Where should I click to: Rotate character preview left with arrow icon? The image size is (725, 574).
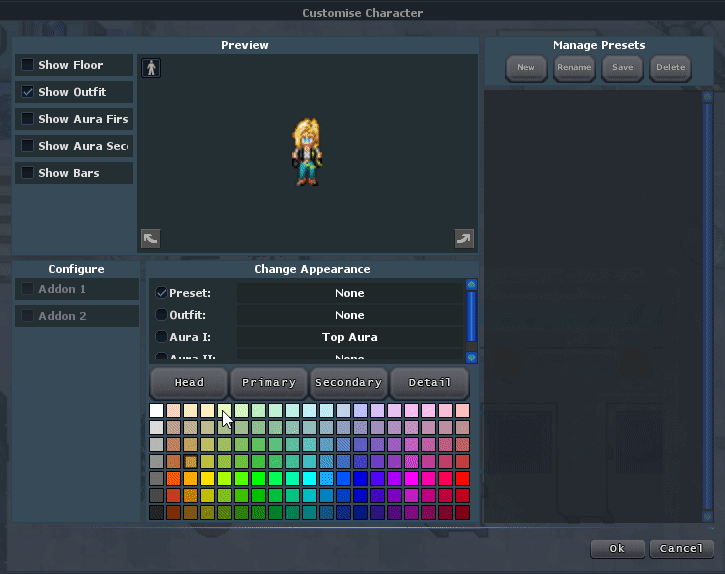151,238
